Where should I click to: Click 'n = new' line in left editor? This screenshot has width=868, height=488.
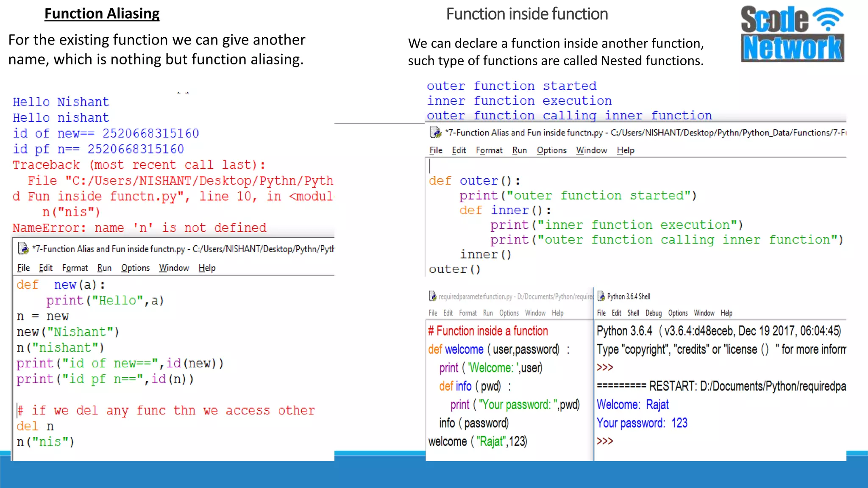pos(42,316)
